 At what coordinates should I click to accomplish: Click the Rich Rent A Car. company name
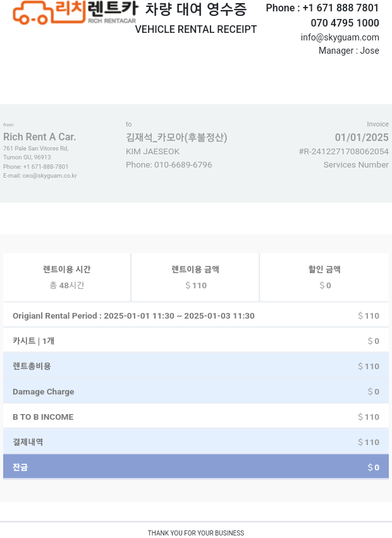(39, 137)
